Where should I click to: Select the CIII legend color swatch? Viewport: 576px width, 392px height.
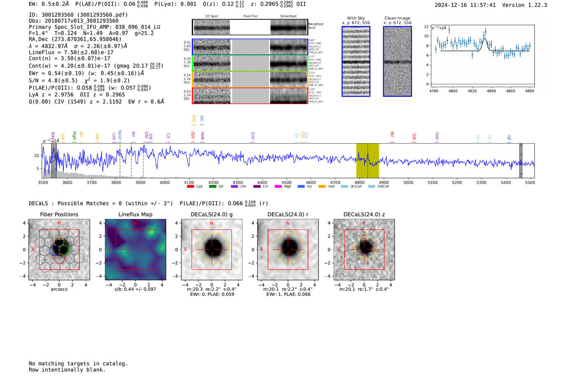coord(257,186)
